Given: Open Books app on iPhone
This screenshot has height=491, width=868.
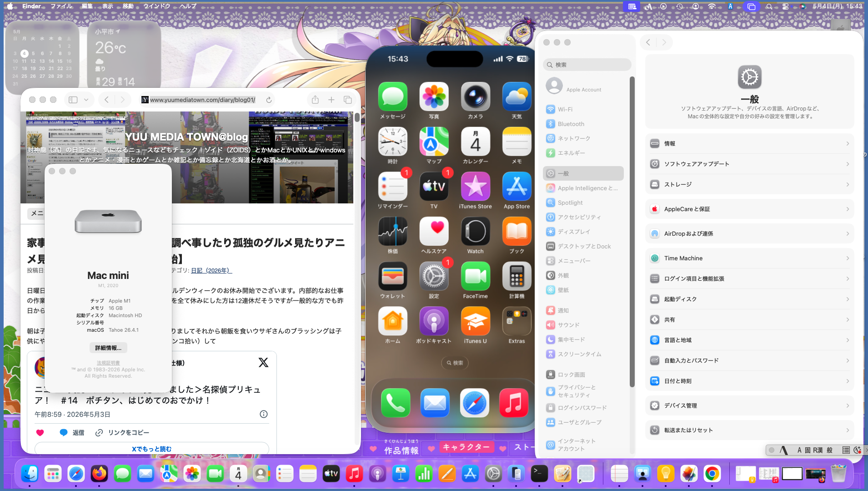Looking at the screenshot, I should pyautogui.click(x=517, y=231).
